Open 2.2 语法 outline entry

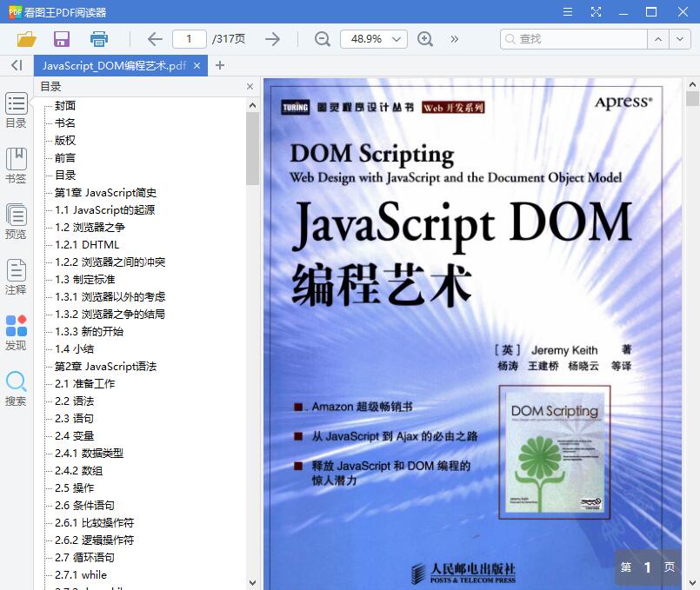pyautogui.click(x=75, y=401)
